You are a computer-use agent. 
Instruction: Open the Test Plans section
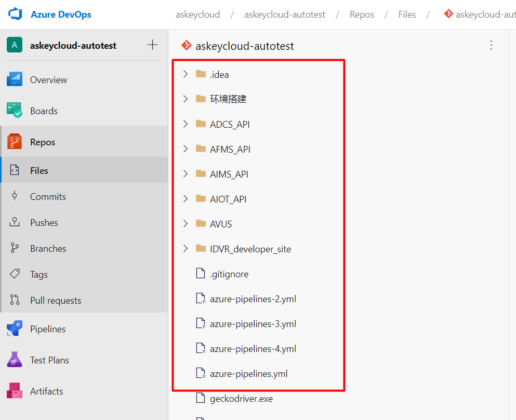coord(50,360)
